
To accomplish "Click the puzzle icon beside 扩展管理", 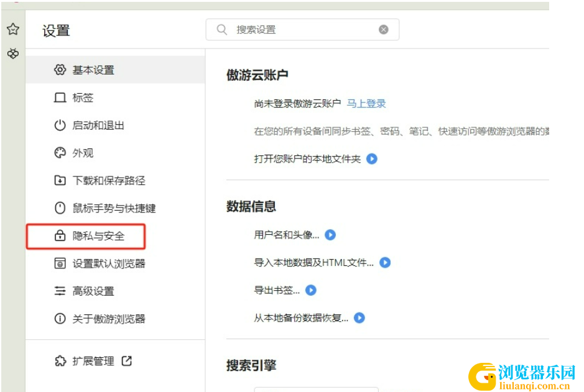I will coord(60,361).
